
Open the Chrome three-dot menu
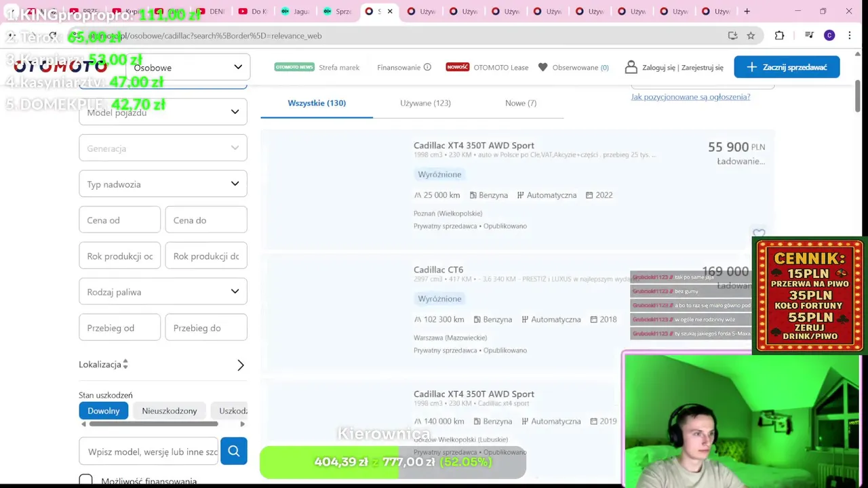(x=850, y=35)
